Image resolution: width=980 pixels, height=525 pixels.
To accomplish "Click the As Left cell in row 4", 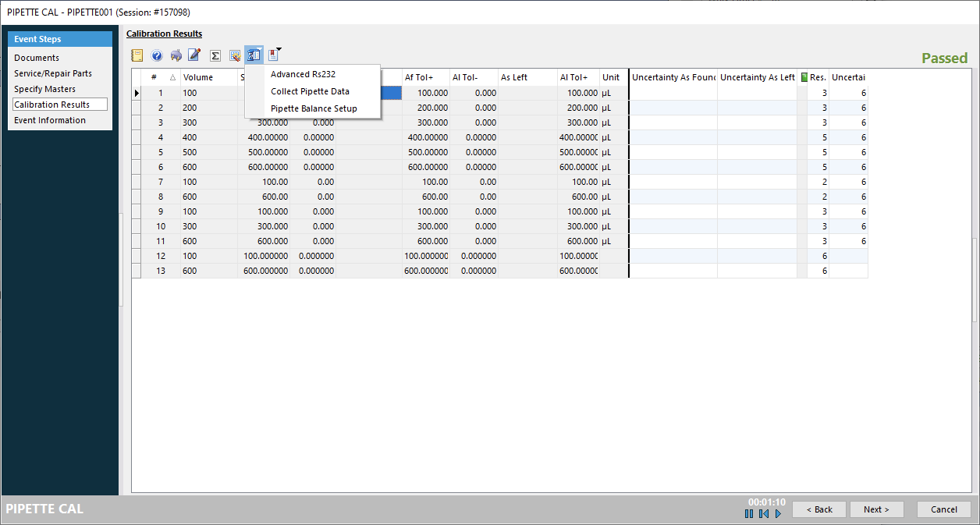I will (527, 137).
